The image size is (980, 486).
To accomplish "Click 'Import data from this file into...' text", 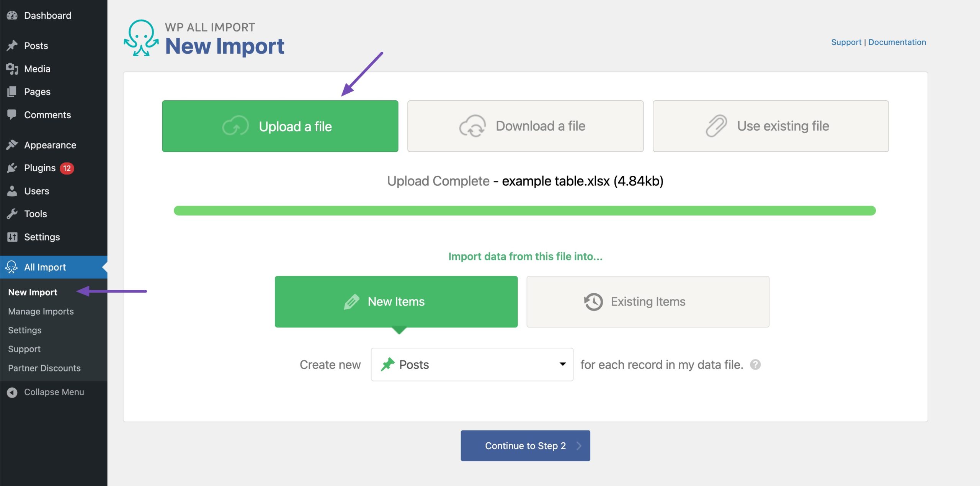I will point(525,257).
